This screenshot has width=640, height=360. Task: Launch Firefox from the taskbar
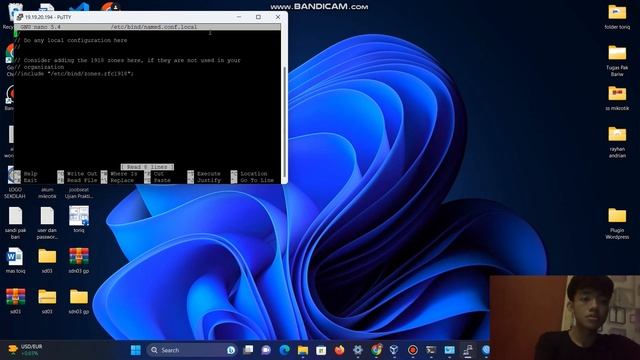click(339, 350)
